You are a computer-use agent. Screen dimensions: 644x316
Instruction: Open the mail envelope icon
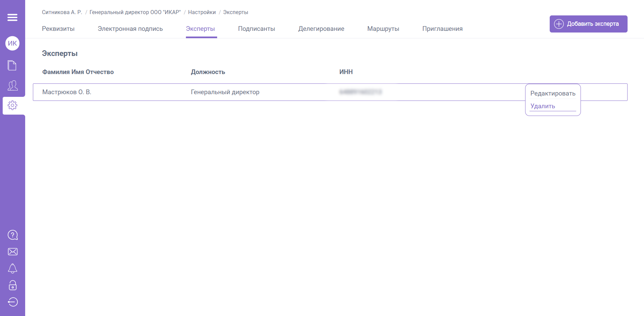[12, 252]
